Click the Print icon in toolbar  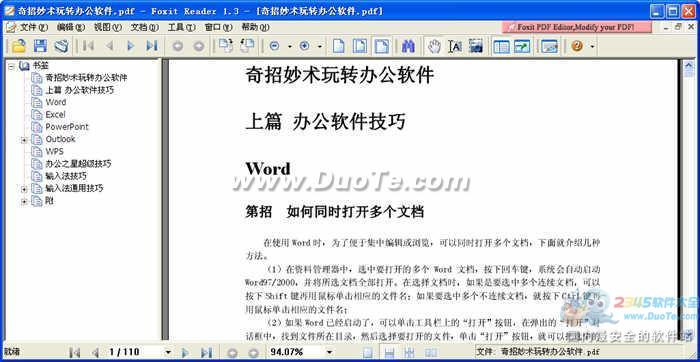click(61, 46)
